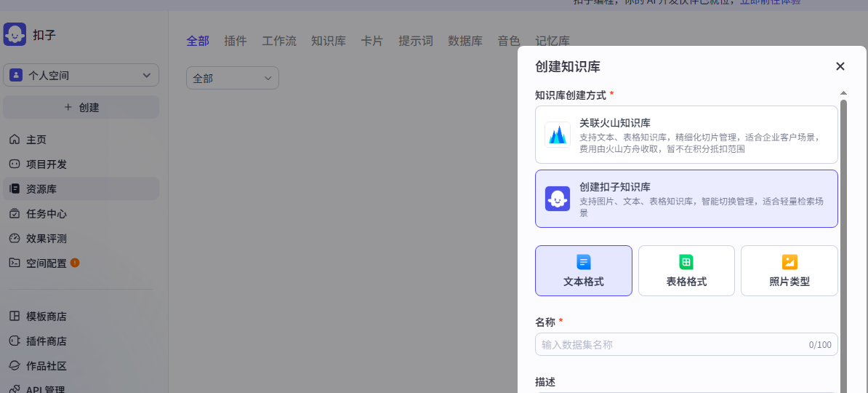This screenshot has height=393, width=868.
Task: Click the 插件商店 icon
Action: coord(15,341)
